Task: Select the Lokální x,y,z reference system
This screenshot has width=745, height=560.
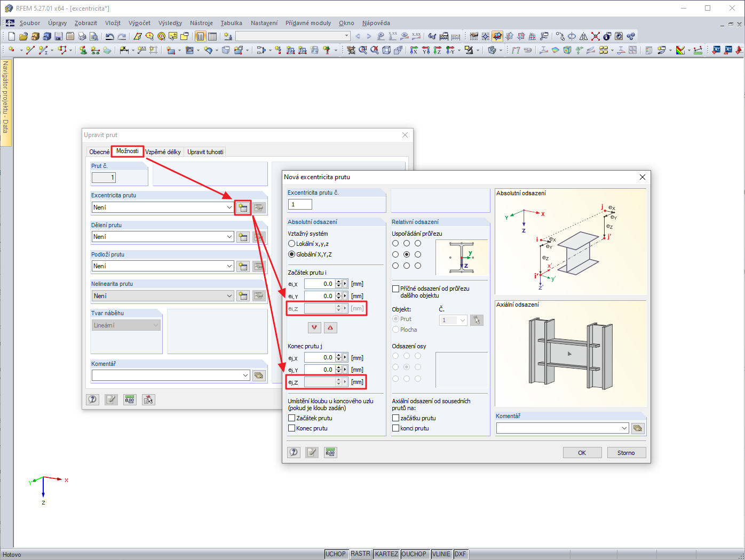Action: (292, 244)
